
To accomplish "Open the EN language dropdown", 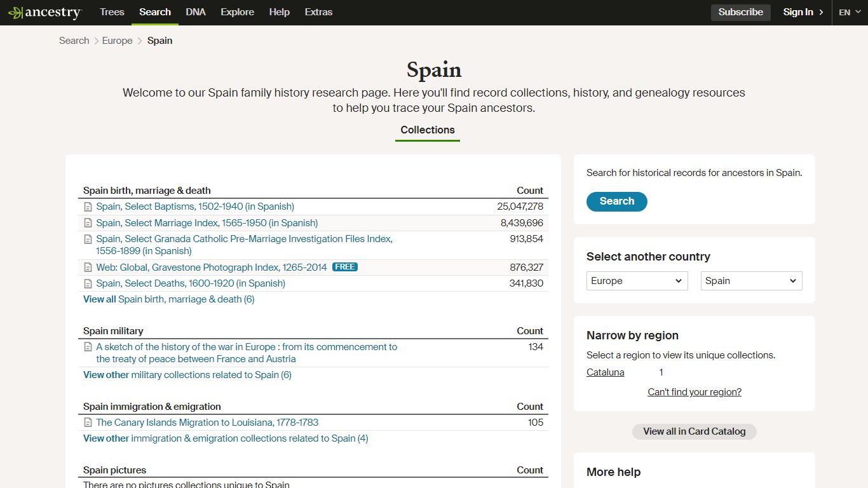I will tap(850, 12).
